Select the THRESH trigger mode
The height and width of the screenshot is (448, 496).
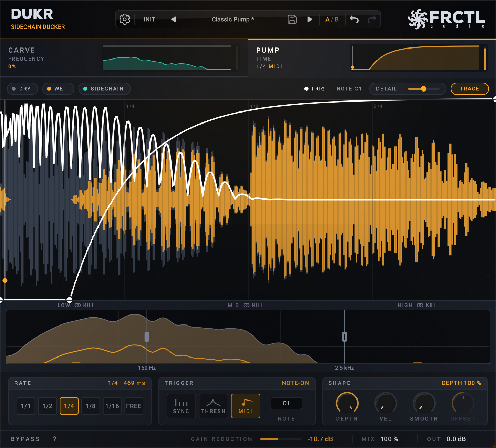coord(214,406)
